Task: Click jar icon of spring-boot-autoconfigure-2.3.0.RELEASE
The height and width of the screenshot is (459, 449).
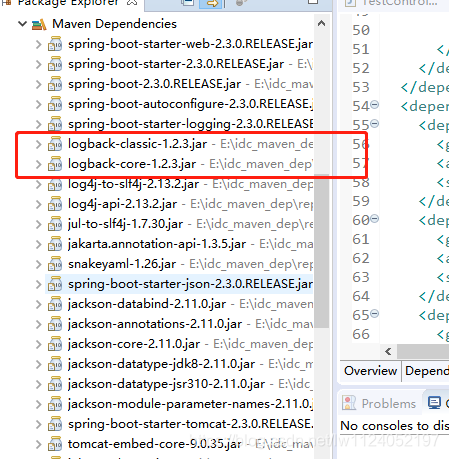Action: (x=55, y=104)
